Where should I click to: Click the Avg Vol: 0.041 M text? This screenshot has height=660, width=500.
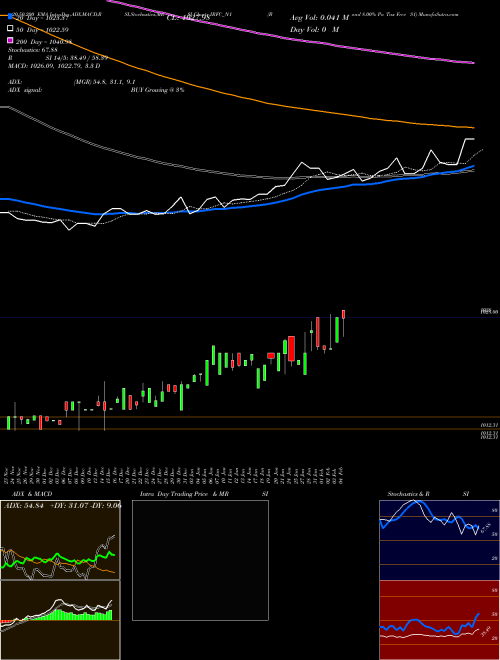coord(319,18)
